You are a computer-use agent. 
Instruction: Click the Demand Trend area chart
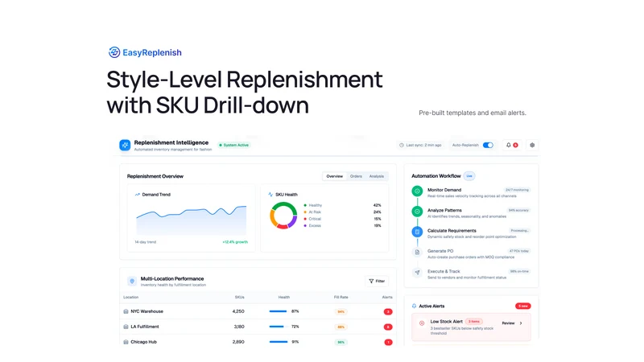pyautogui.click(x=192, y=220)
